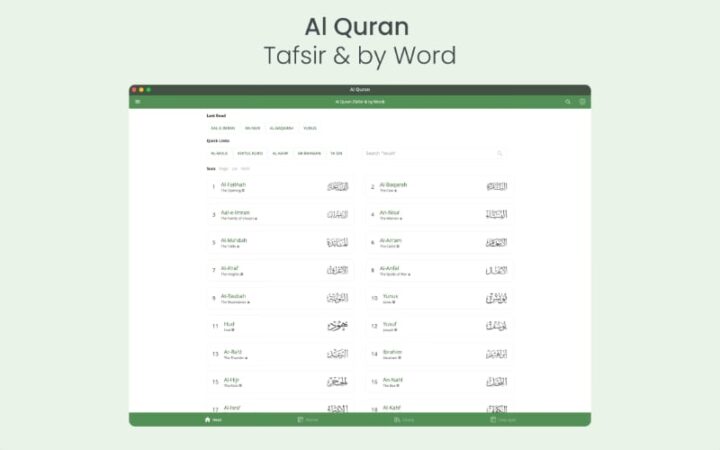Open surah 15 Al-Hijr

[280, 382]
